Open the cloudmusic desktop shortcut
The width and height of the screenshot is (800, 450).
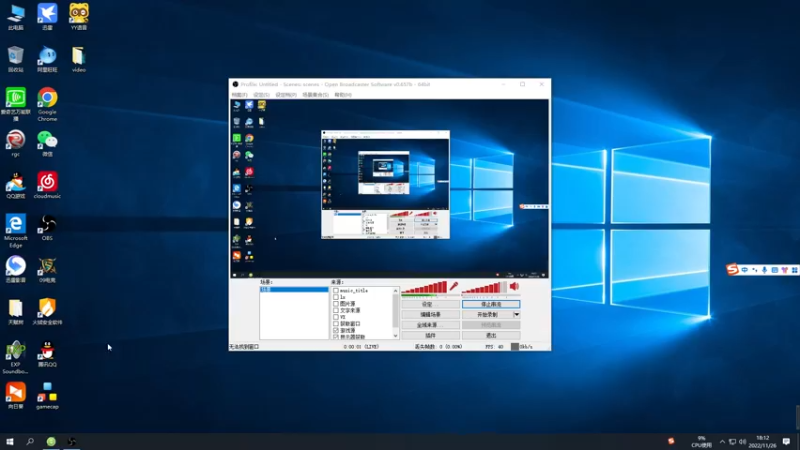click(x=47, y=185)
